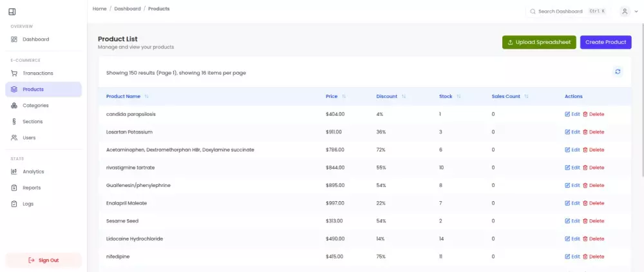Navigate to Analytics page
This screenshot has height=272, width=644.
33,172
